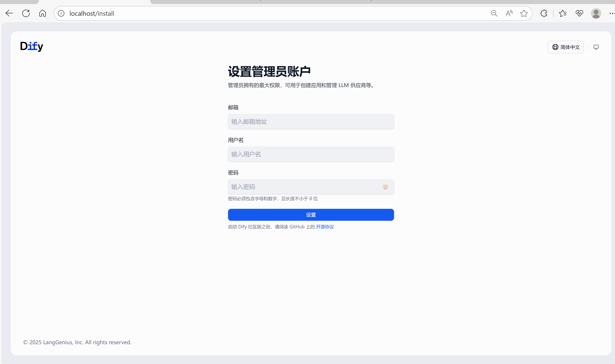
Task: Click the password requirement hint text
Action: pos(273,199)
